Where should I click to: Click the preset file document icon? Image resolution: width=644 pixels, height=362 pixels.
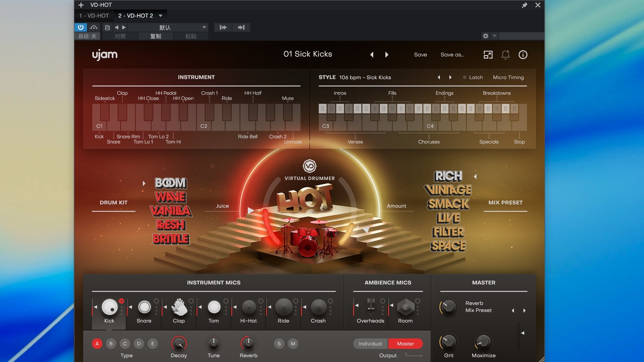click(x=107, y=27)
